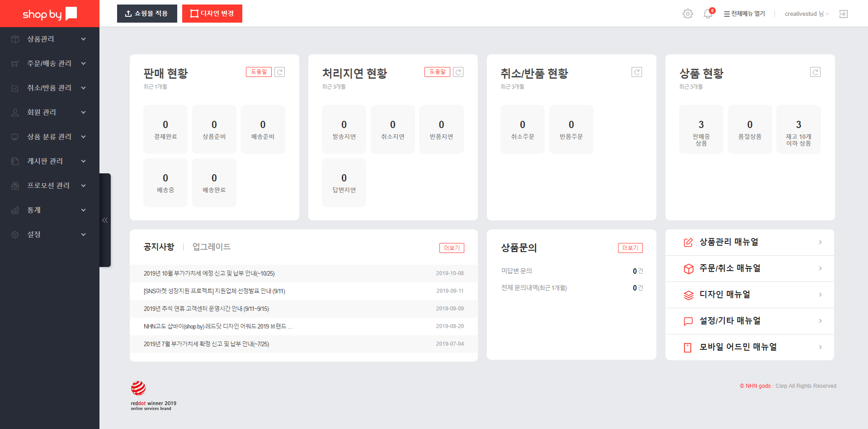Click the logout icon at top right
Image resolution: width=868 pixels, height=429 pixels.
[844, 14]
